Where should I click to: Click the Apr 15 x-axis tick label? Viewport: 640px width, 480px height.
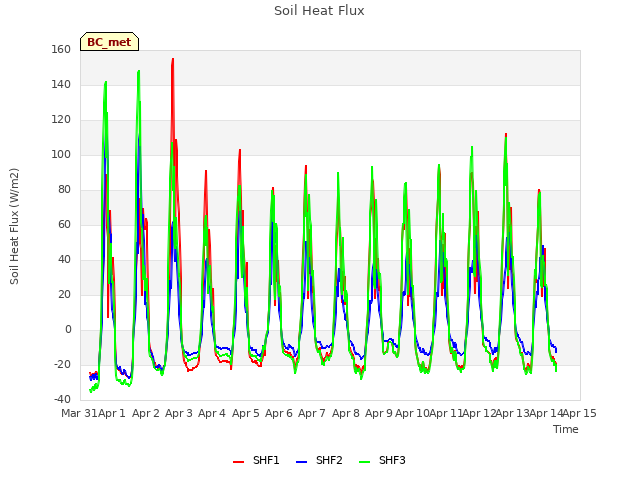(x=580, y=413)
